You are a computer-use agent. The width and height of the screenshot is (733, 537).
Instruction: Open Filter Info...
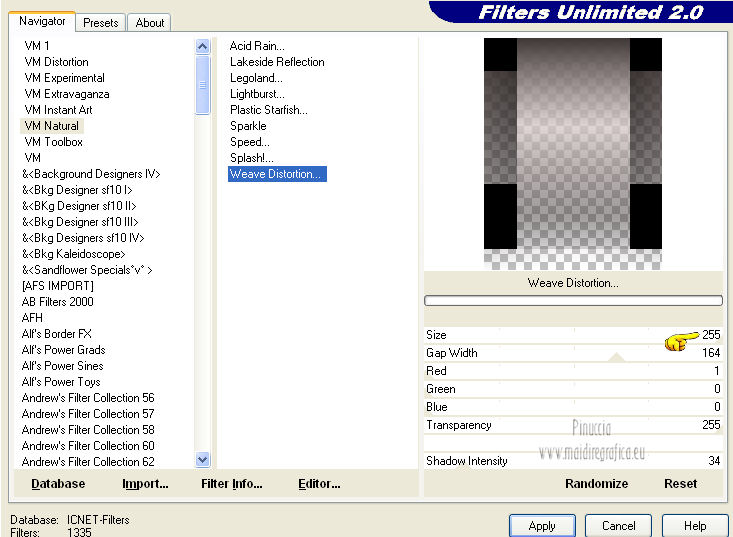[232, 484]
